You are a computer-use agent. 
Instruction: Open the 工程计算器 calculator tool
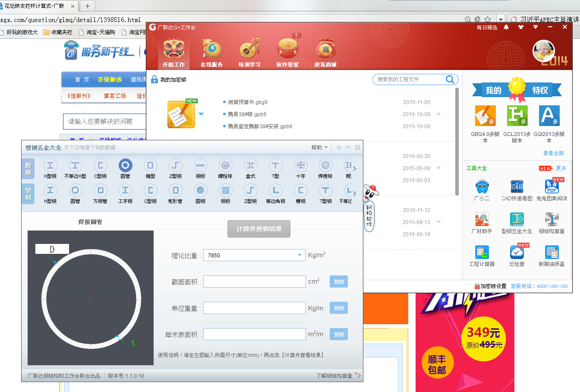tap(482, 253)
